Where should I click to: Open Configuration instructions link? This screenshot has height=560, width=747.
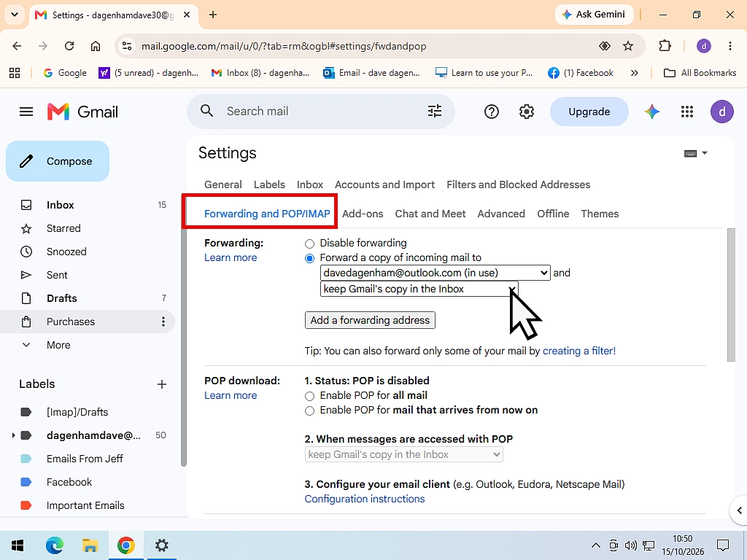(x=365, y=499)
